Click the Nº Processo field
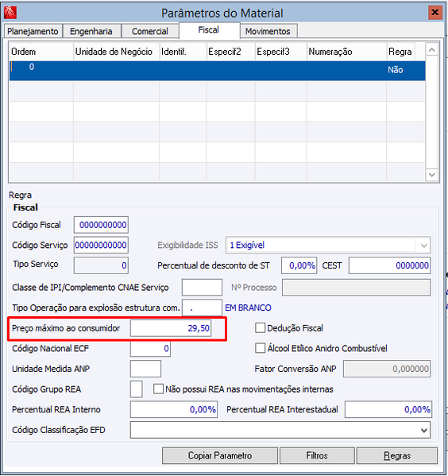This screenshot has width=448, height=476. coord(356,287)
